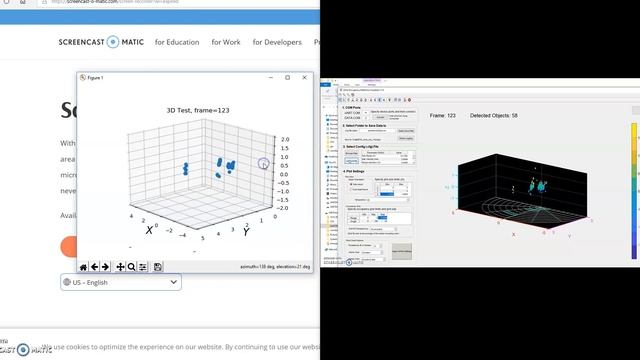Click Load Config button

[351, 161]
